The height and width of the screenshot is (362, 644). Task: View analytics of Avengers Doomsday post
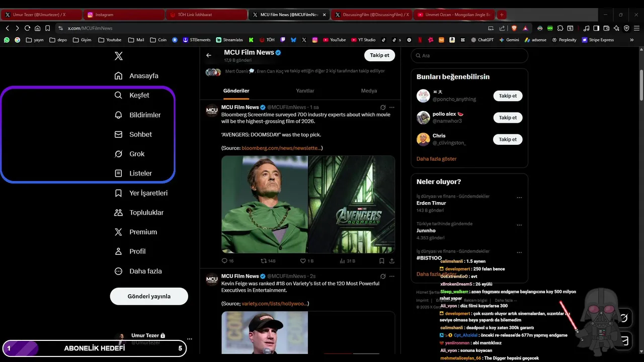pos(347,261)
